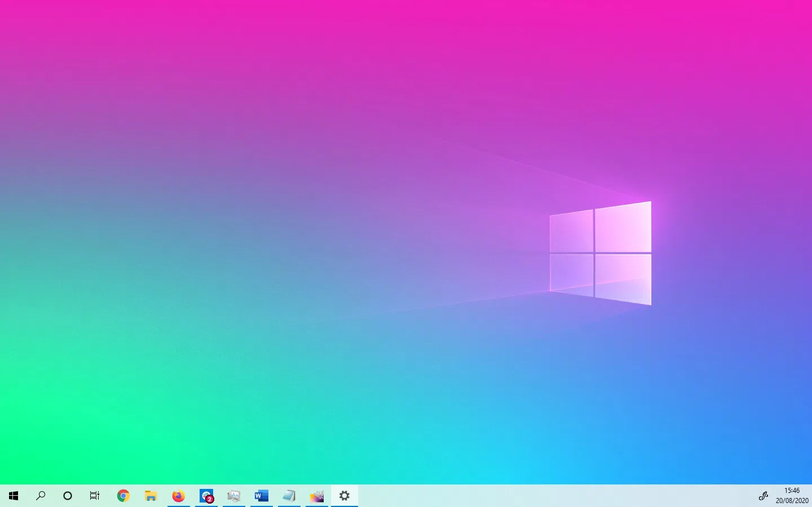Open the Settings gear on taskbar
Screen dimensions: 812x507
(344, 496)
